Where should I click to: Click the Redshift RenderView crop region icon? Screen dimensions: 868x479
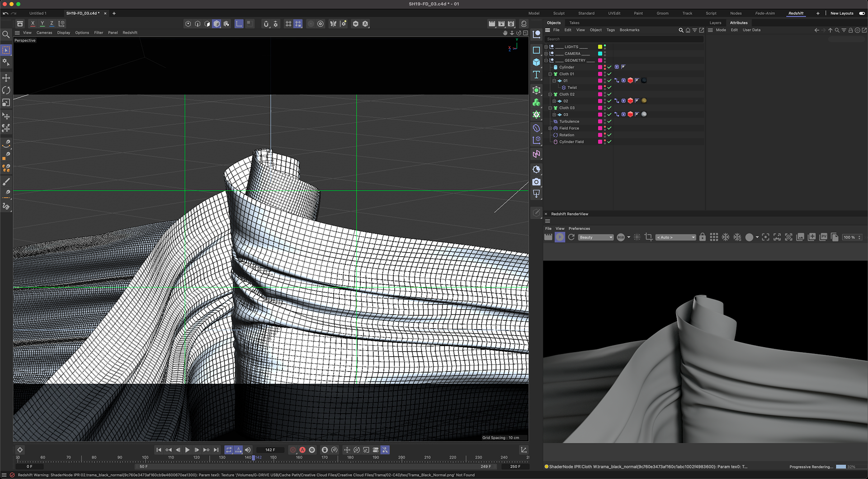[648, 237]
